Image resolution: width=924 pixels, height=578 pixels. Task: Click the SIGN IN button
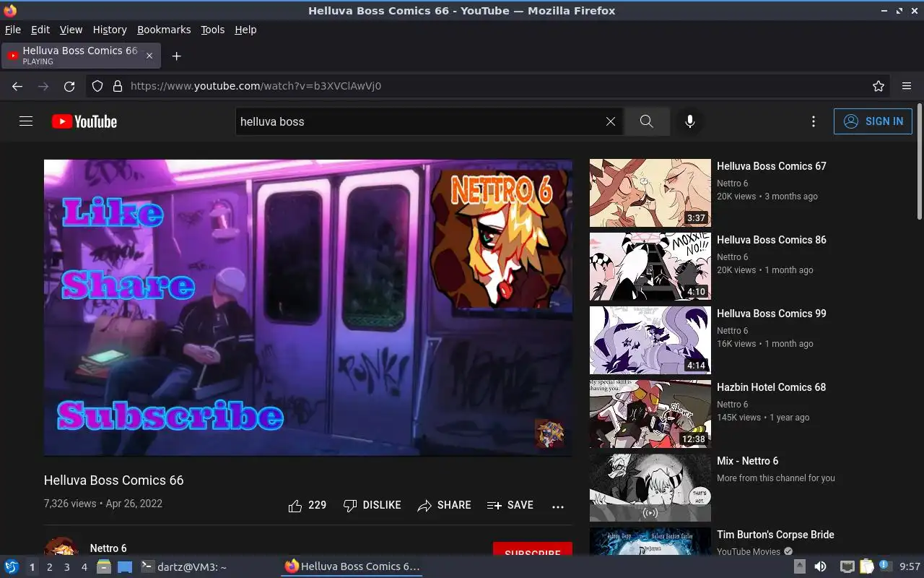[x=873, y=121]
